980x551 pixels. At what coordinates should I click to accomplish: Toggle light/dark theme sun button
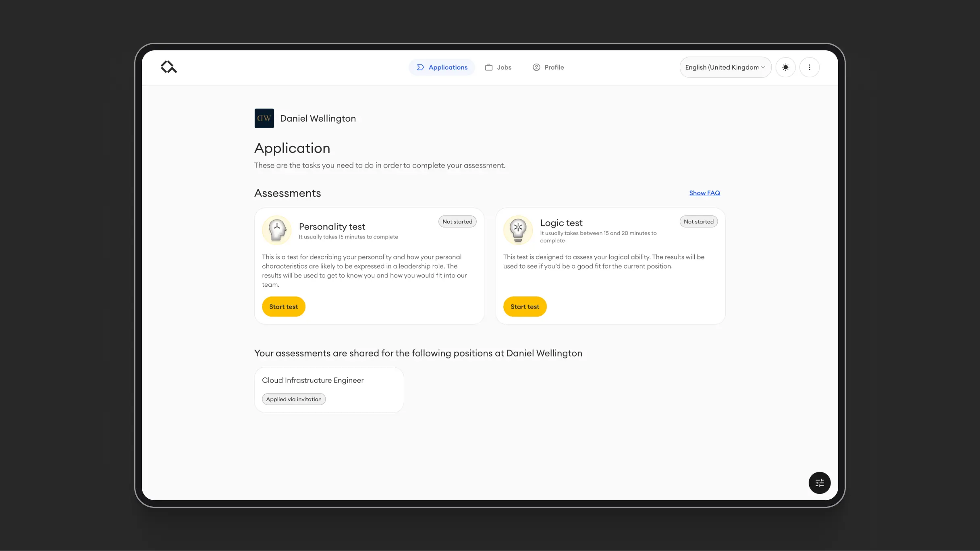point(785,67)
